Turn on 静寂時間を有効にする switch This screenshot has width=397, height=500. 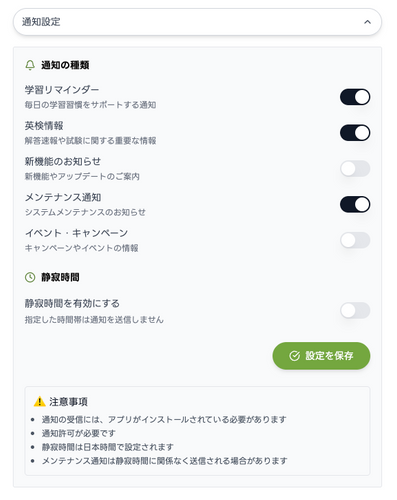coord(355,311)
